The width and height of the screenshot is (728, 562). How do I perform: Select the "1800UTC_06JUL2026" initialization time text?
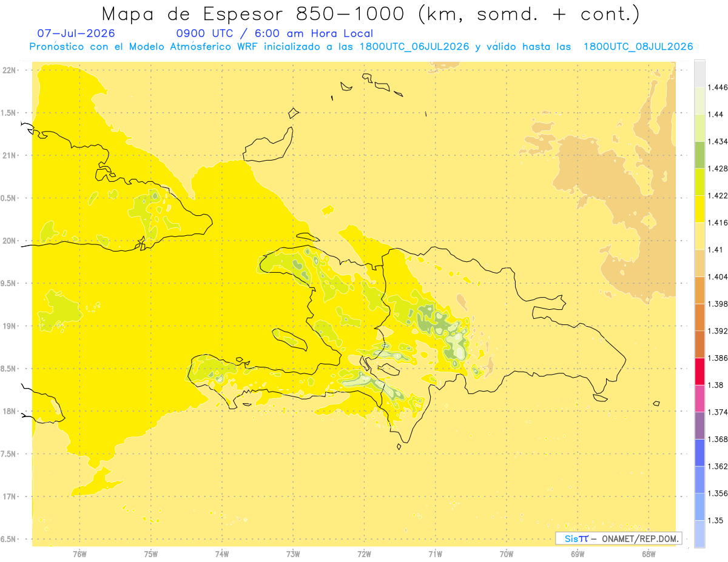[x=414, y=47]
